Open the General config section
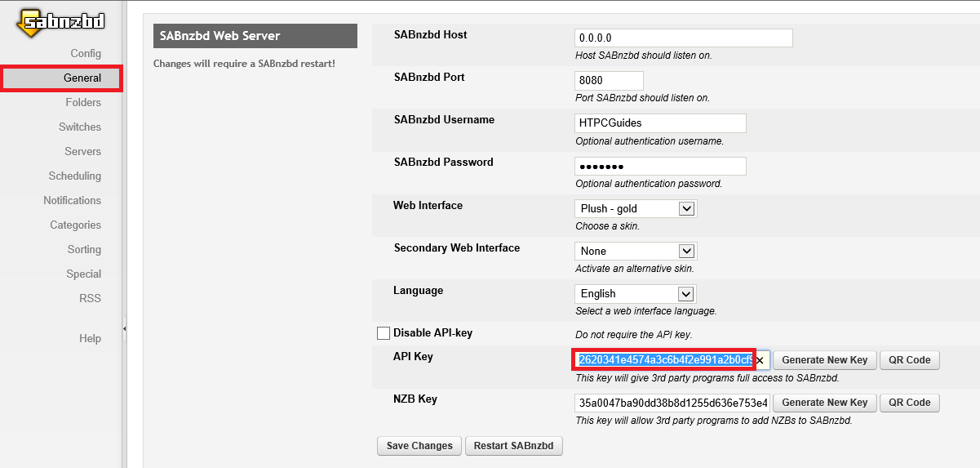This screenshot has height=468, width=980. pyautogui.click(x=82, y=78)
